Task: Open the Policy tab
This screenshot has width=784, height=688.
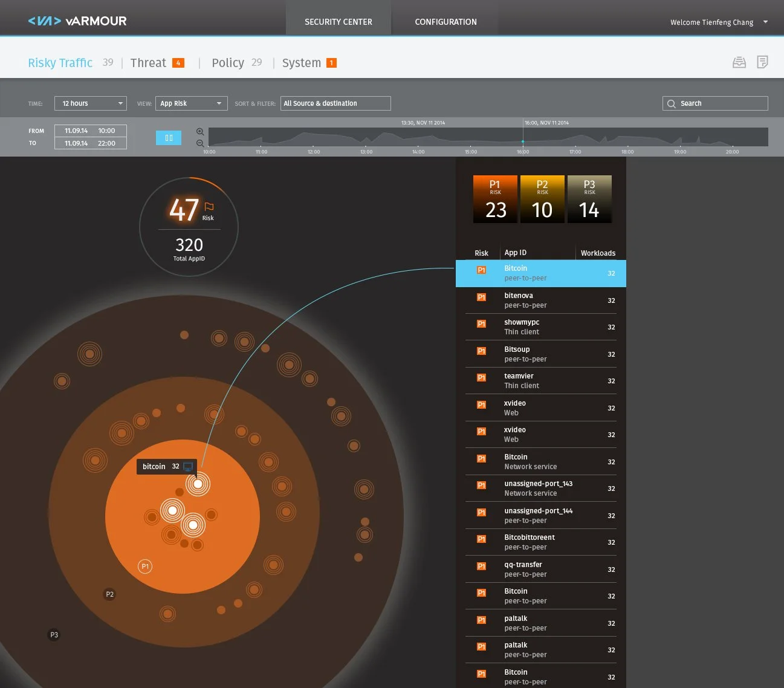Action: point(228,63)
